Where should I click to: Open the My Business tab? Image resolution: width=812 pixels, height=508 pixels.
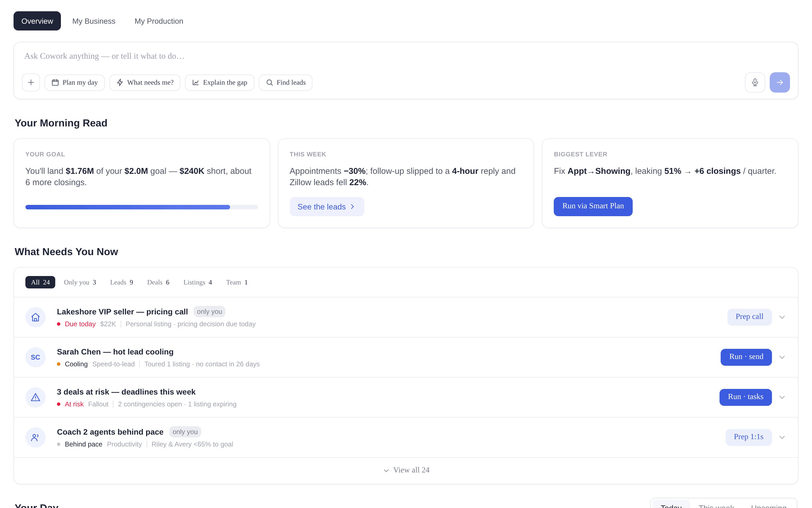pos(94,21)
